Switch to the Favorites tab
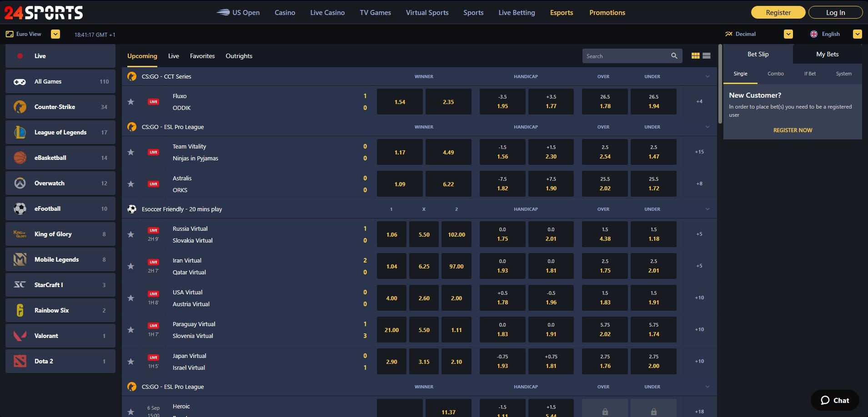Viewport: 868px width, 417px height. point(202,56)
